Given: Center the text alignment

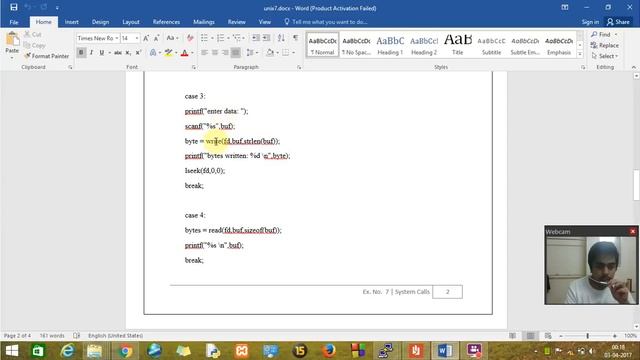Looking at the screenshot, I should click(215, 53).
